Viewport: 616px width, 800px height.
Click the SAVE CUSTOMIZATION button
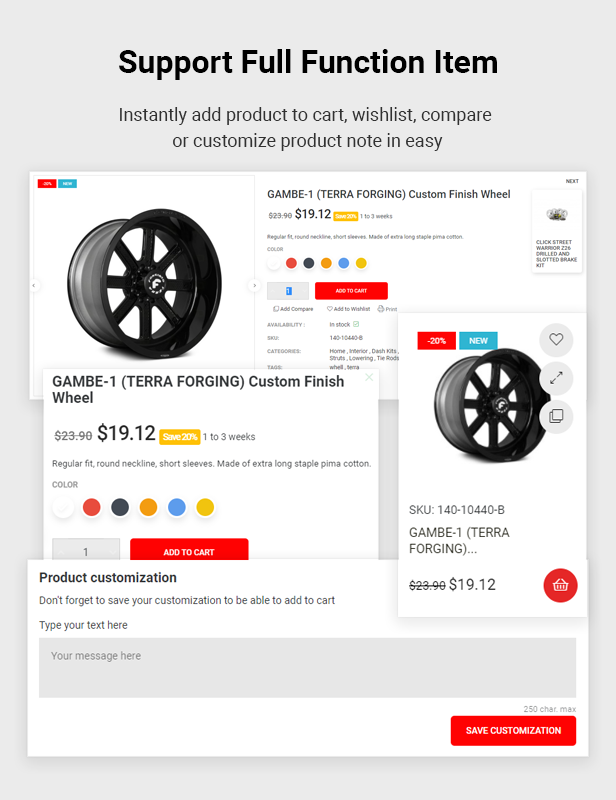point(513,731)
